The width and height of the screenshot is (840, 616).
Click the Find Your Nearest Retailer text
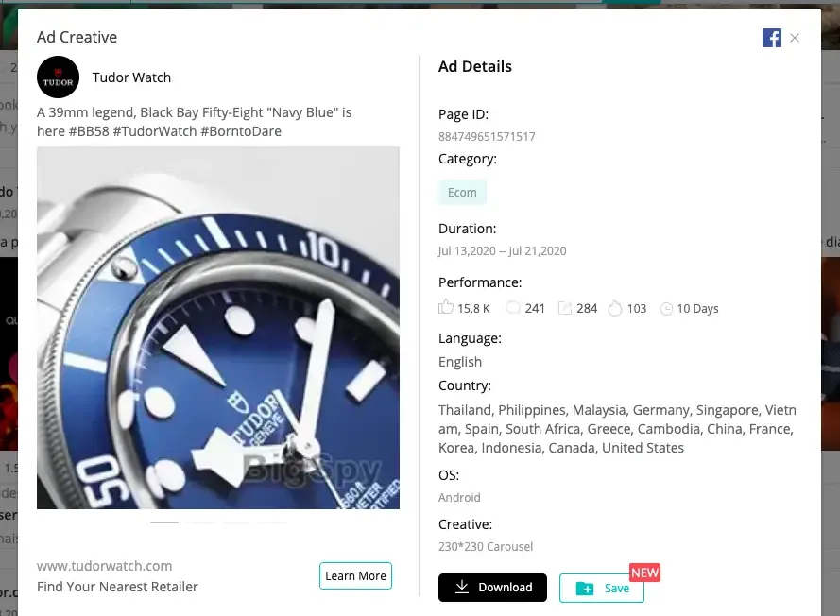pos(117,586)
